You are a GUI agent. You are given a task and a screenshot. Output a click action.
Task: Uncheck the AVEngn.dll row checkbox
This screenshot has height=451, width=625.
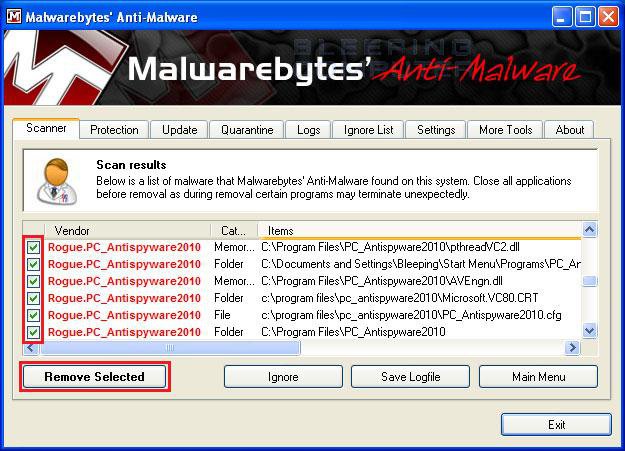[x=33, y=281]
